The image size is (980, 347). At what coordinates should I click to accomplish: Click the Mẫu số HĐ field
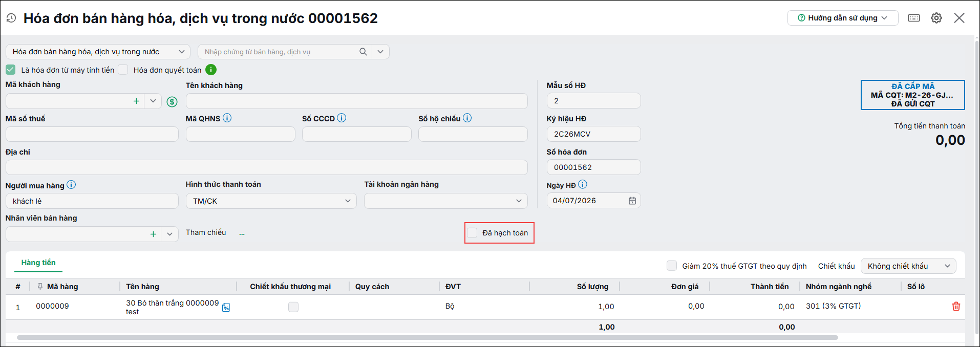pyautogui.click(x=594, y=101)
